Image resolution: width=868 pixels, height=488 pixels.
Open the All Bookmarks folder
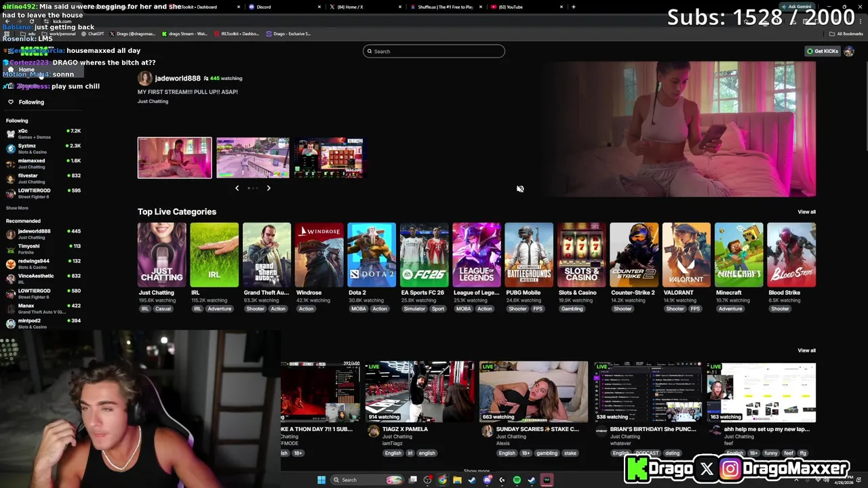click(847, 34)
